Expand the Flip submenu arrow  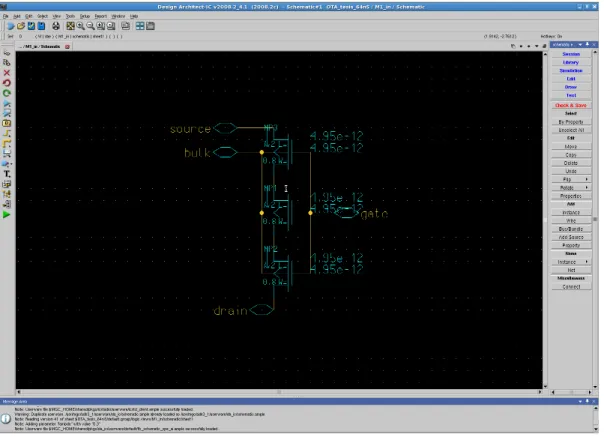coord(587,179)
